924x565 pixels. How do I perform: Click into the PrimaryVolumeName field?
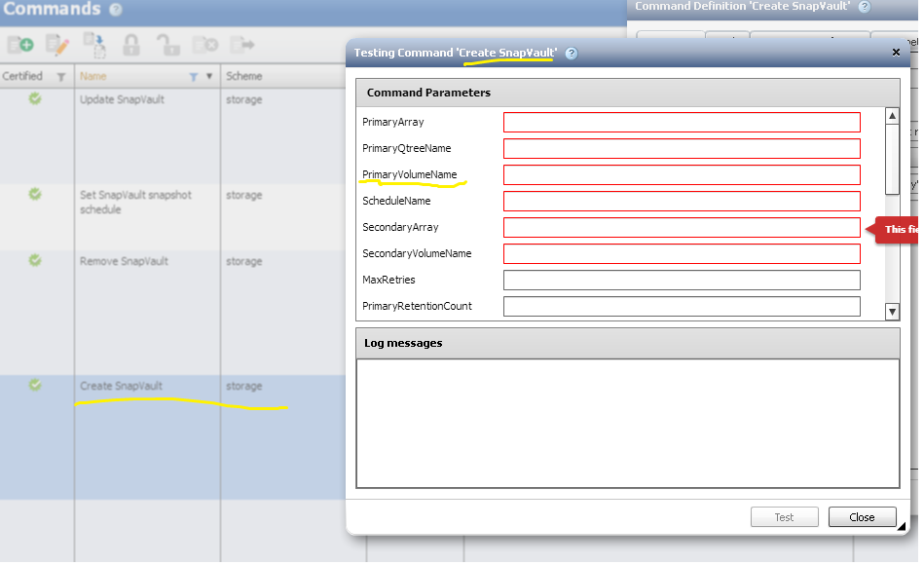682,174
